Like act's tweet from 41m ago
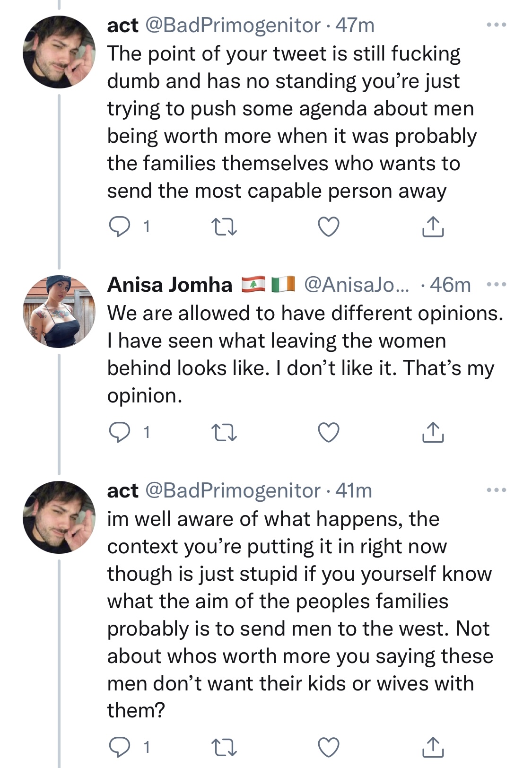The width and height of the screenshot is (532, 768). [x=329, y=747]
